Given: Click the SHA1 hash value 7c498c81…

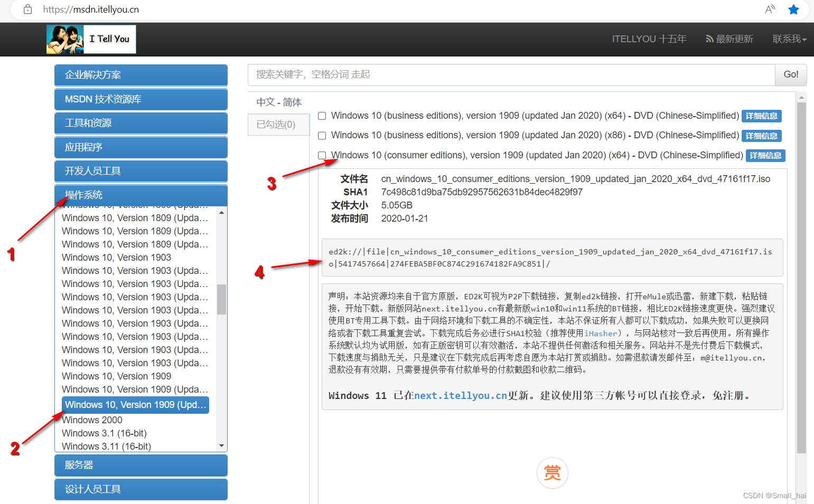Looking at the screenshot, I should [x=482, y=192].
